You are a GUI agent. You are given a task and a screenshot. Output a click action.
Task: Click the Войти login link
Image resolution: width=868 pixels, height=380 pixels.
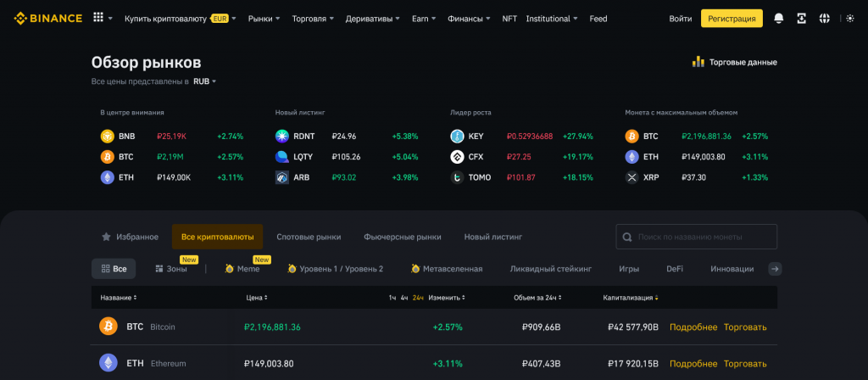[680, 19]
